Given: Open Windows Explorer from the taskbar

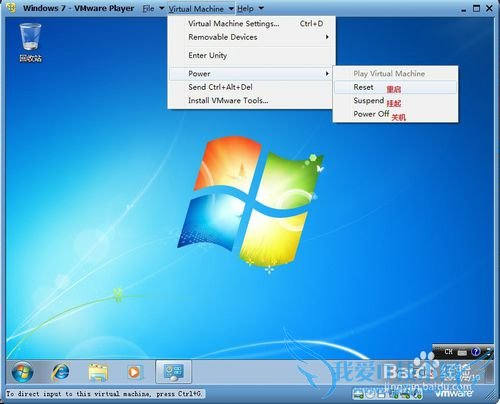Looking at the screenshot, I should click(x=98, y=372).
